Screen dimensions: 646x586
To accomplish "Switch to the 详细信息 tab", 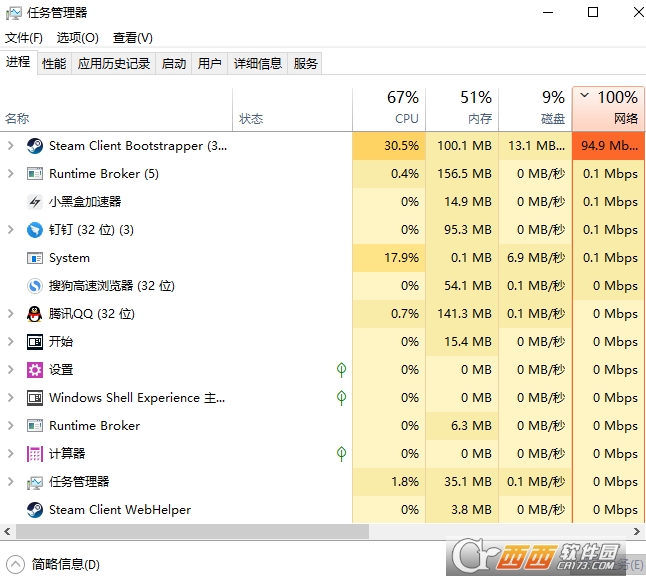I will [257, 63].
